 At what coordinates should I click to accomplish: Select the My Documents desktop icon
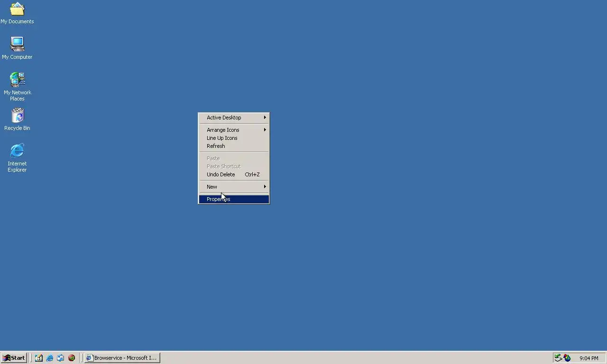(x=17, y=13)
